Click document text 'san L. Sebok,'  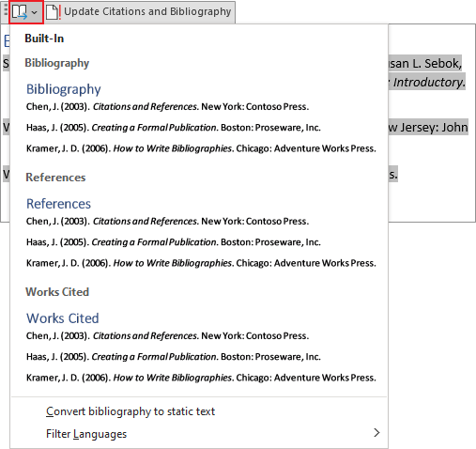pyautogui.click(x=425, y=64)
